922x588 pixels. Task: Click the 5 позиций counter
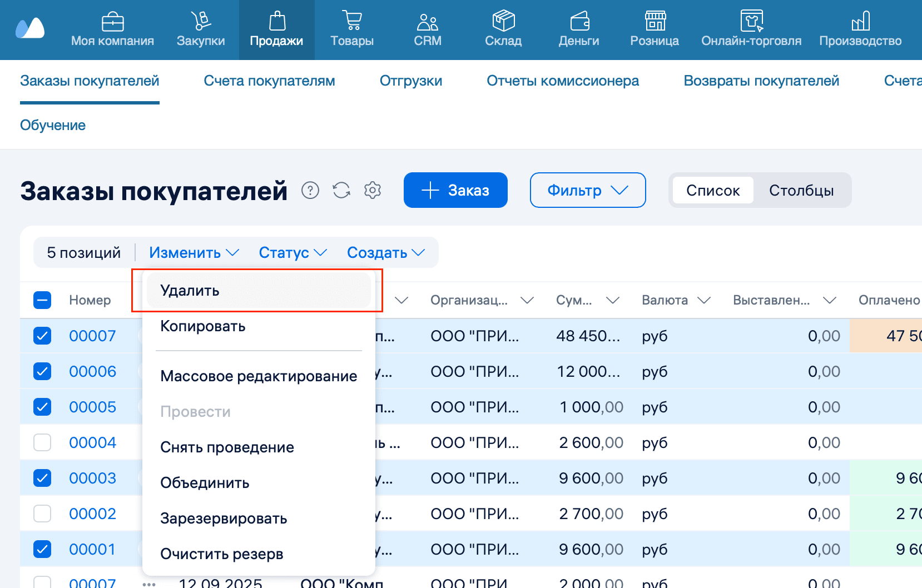coord(84,252)
